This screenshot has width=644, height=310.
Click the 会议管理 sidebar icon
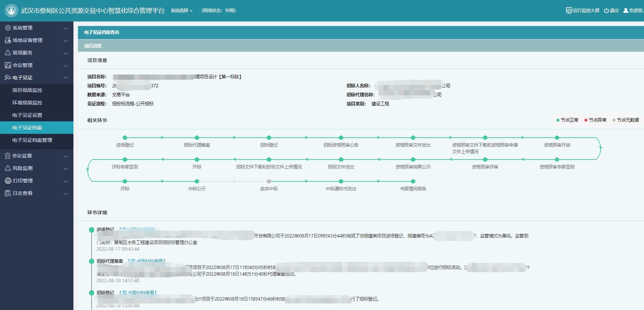pyautogui.click(x=8, y=65)
